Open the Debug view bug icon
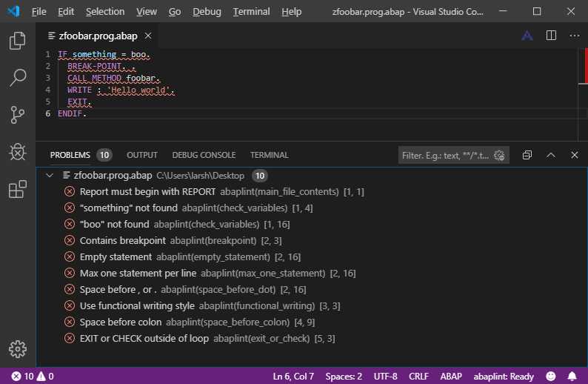588x384 pixels. click(17, 152)
